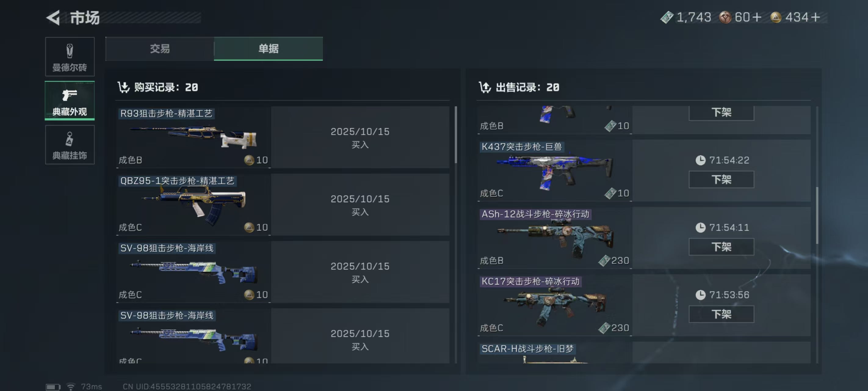Open the 曼德尔砖 sidebar category
Viewport: 868px width, 391px height.
point(70,57)
